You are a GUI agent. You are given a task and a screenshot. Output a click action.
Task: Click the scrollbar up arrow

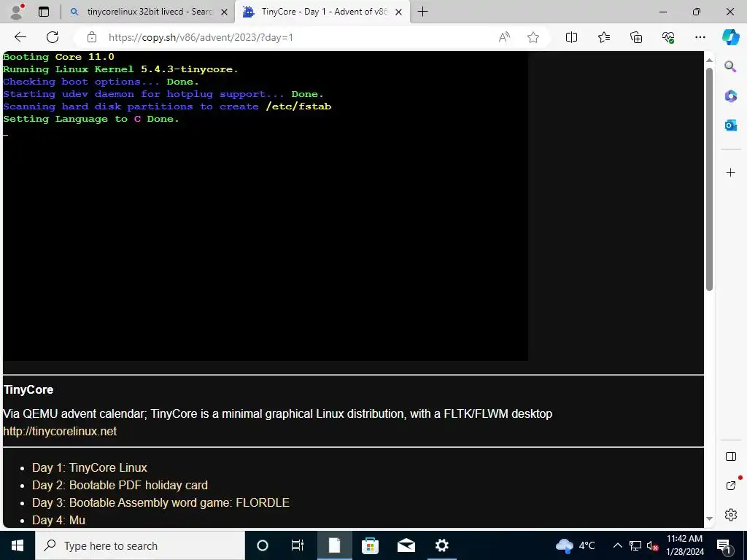point(709,60)
